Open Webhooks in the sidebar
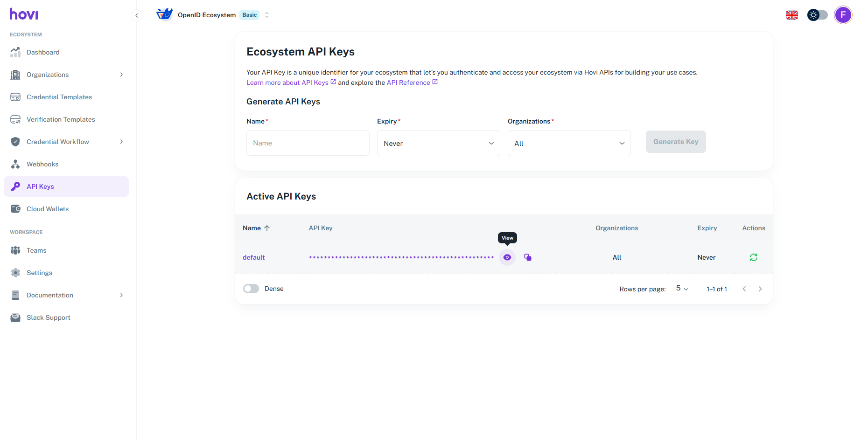This screenshot has height=441, width=868. coord(42,164)
